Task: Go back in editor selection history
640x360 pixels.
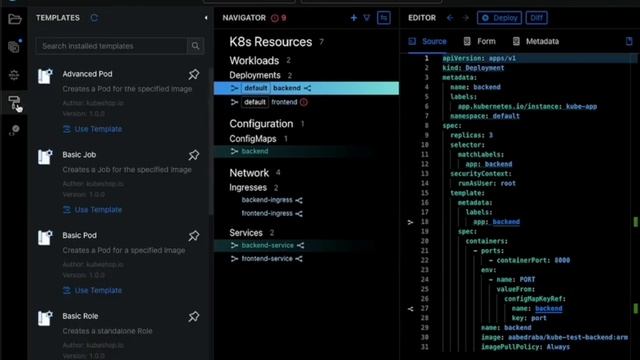Action: (450, 18)
